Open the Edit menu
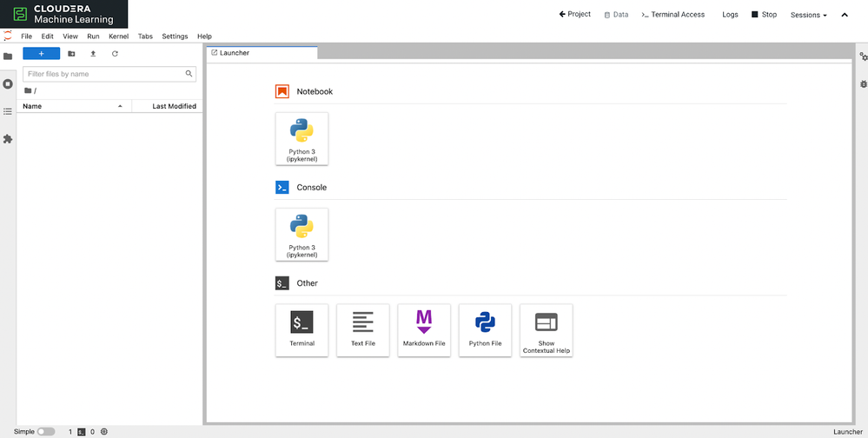The width and height of the screenshot is (868, 438). 48,36
